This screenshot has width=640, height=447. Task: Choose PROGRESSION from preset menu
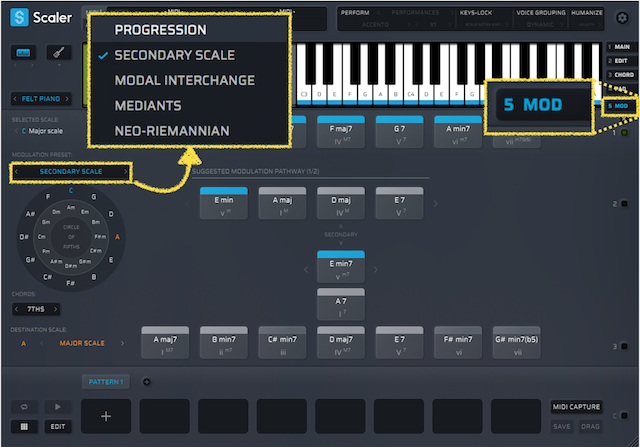point(160,30)
